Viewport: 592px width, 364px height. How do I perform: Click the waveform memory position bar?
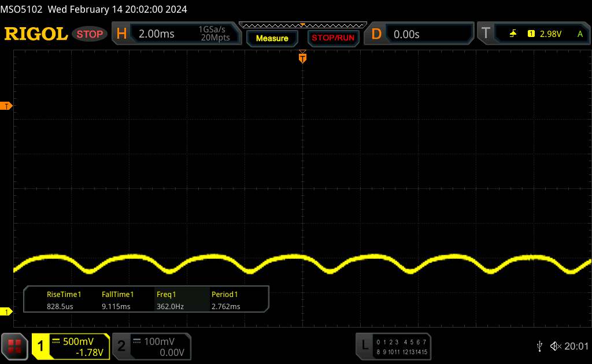click(x=302, y=25)
